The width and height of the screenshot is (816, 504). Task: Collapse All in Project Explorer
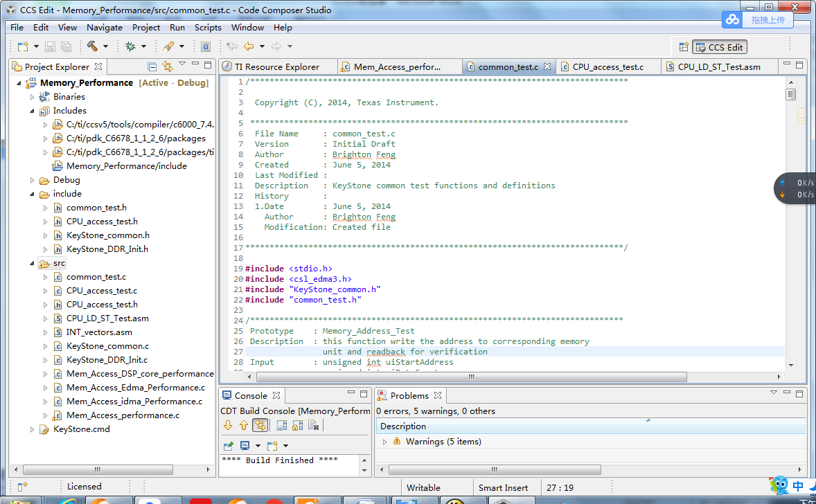[x=152, y=66]
